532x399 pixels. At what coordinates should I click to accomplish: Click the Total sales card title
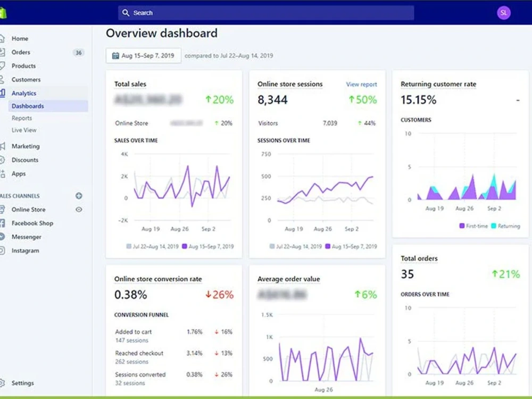click(130, 84)
